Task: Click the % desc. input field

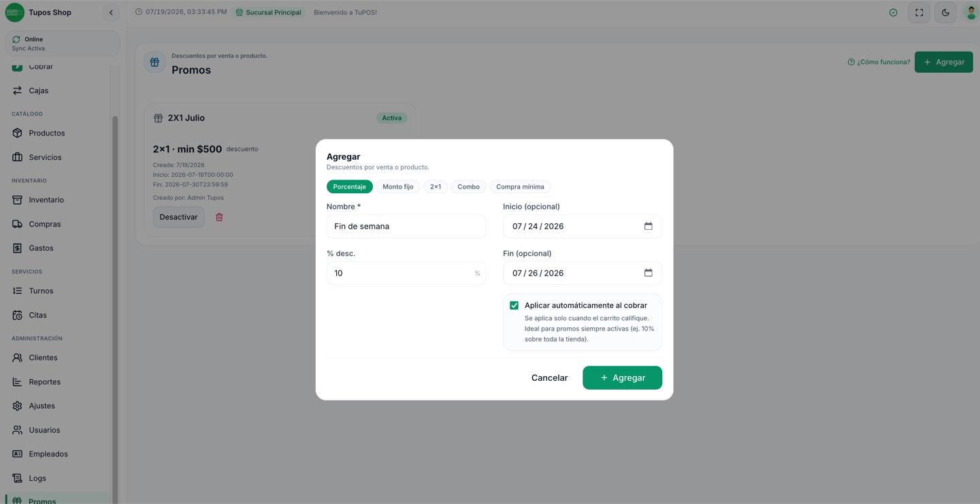Action: pyautogui.click(x=406, y=273)
